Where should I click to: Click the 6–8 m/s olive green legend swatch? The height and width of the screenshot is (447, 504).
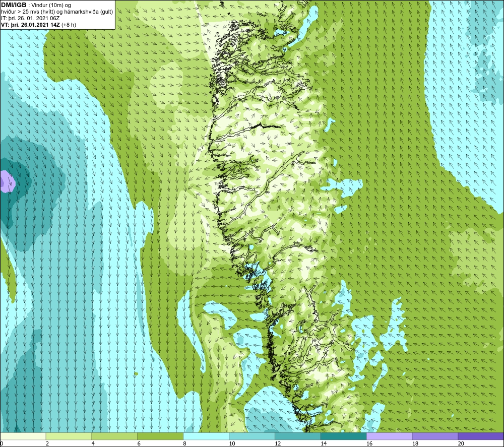coord(160,436)
